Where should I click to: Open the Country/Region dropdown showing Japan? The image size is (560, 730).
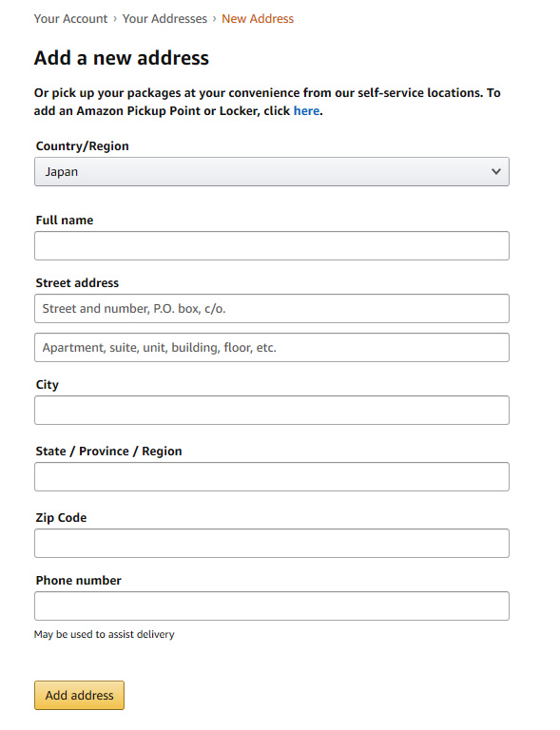coord(271,171)
